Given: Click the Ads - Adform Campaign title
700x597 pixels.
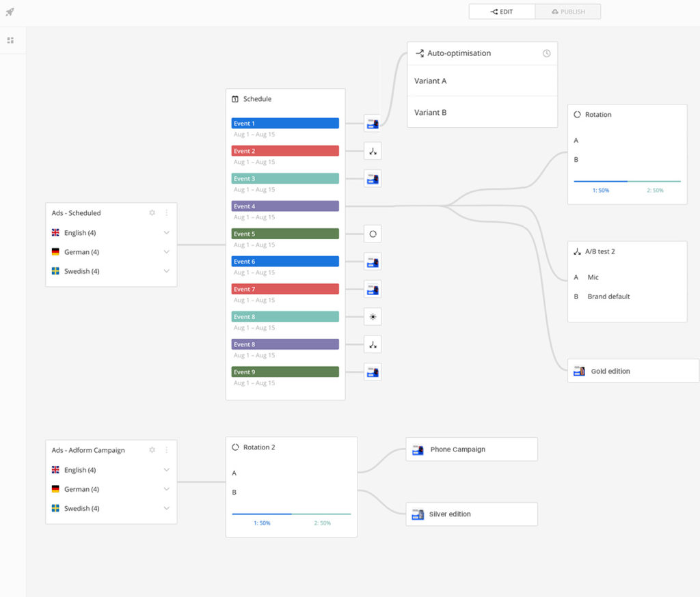Looking at the screenshot, I should click(88, 449).
